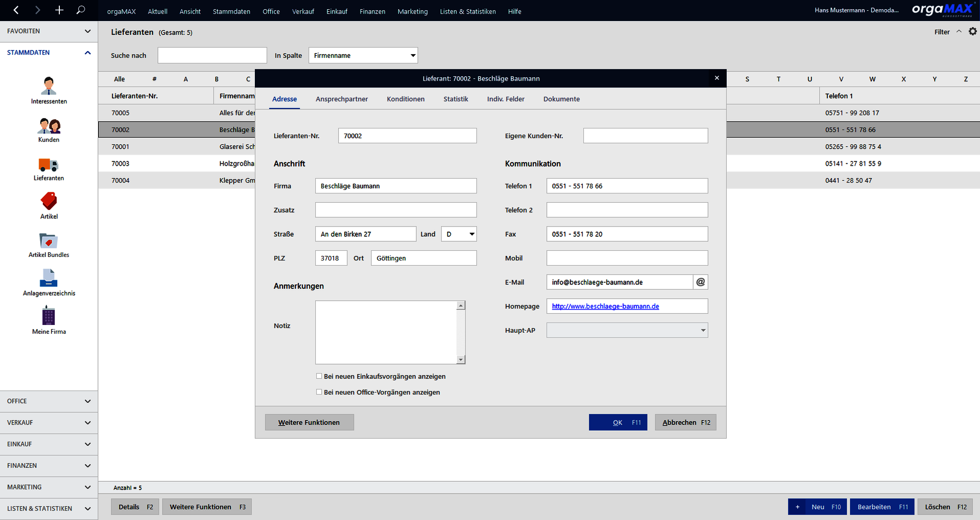The height and width of the screenshot is (520, 980).
Task: Collapse the Stammdaten section
Action: pos(48,53)
